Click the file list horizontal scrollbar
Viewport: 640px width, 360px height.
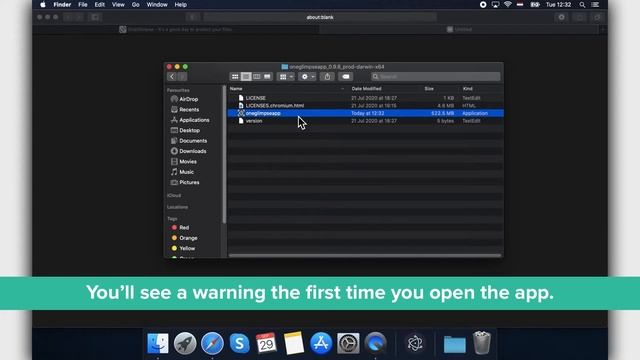365,256
